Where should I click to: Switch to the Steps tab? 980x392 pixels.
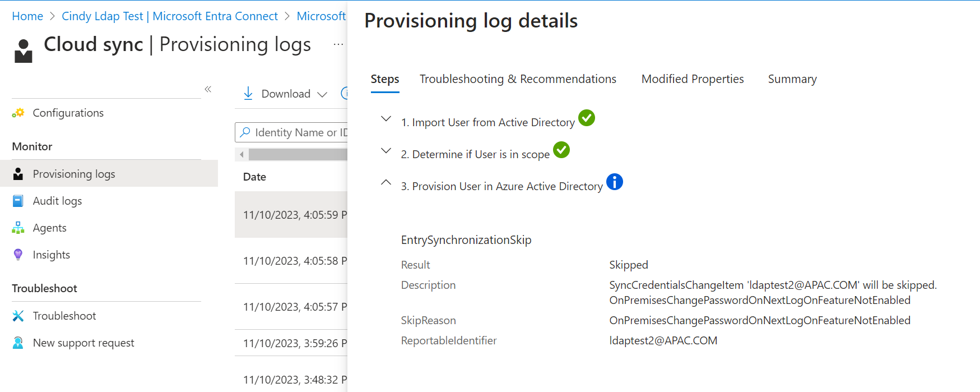pos(385,79)
